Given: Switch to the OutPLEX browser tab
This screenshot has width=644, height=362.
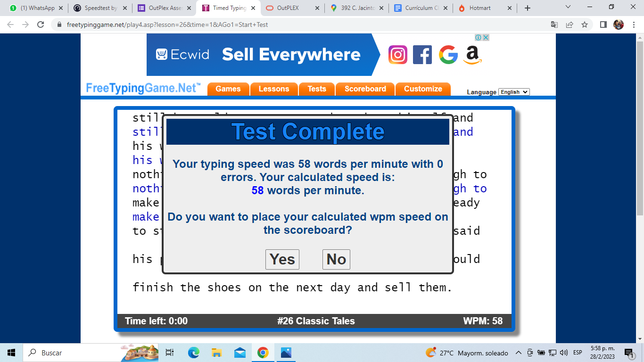Looking at the screenshot, I should (293, 8).
